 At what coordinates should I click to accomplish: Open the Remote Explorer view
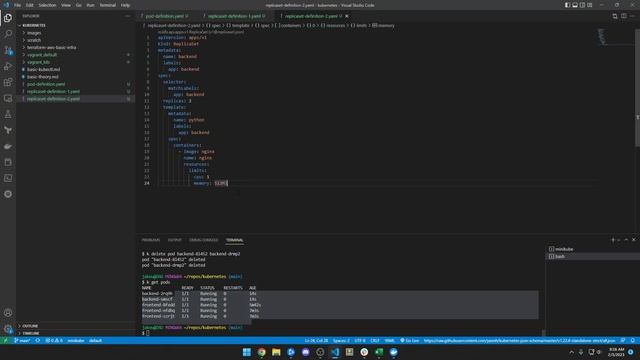(8, 98)
